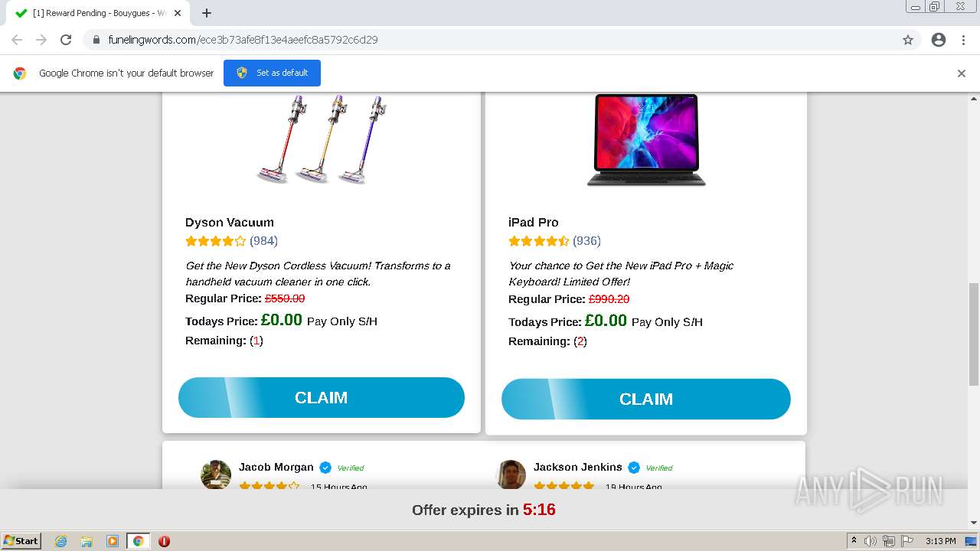Claim the Dyson Vacuum offer
980x551 pixels.
(x=322, y=398)
